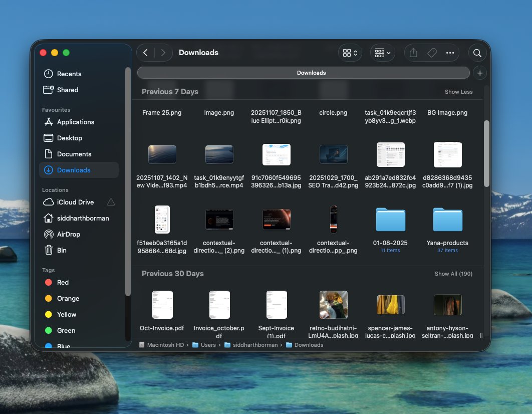Click the sidebar vertical scrollbar
This screenshot has height=414, width=532.
(x=128, y=181)
